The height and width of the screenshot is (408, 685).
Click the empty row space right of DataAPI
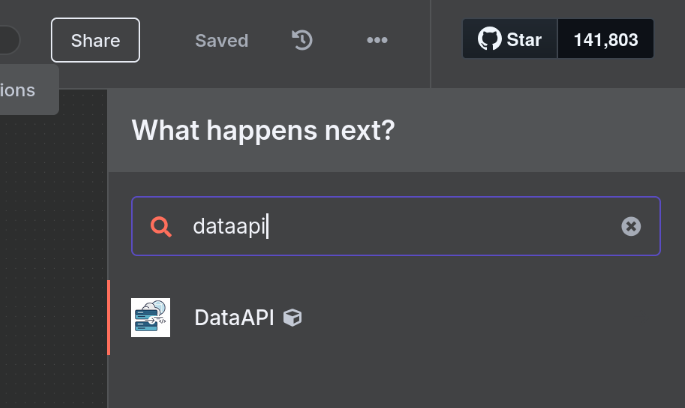coord(480,318)
